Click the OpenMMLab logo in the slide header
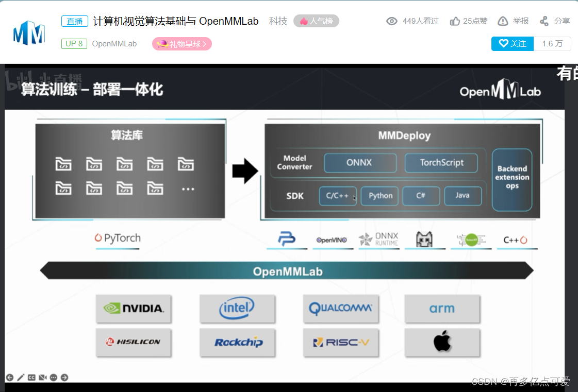The width and height of the screenshot is (578, 392). pyautogui.click(x=500, y=90)
